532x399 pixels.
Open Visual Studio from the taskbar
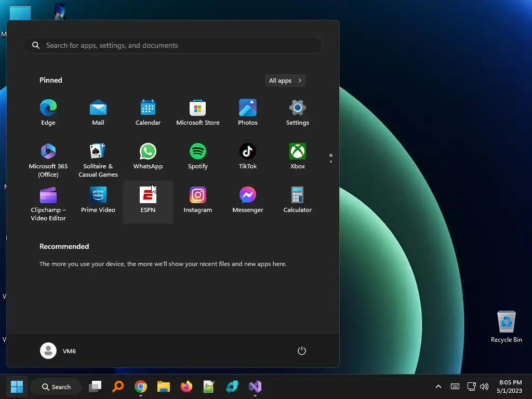click(x=255, y=387)
